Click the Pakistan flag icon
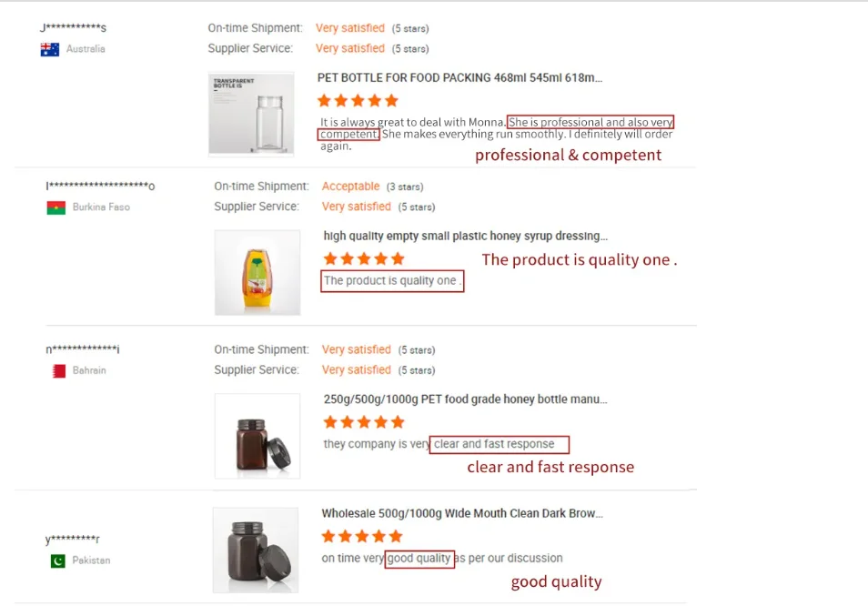The width and height of the screenshot is (868, 606). click(57, 561)
